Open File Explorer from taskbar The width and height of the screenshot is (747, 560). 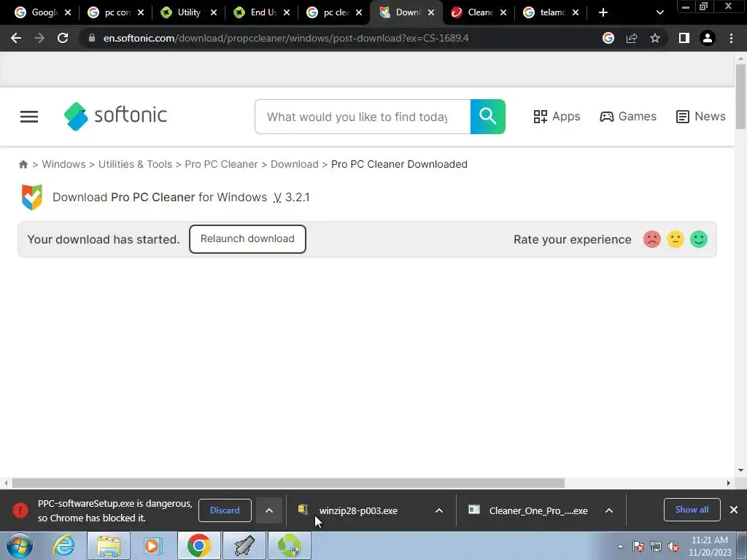[x=109, y=545]
